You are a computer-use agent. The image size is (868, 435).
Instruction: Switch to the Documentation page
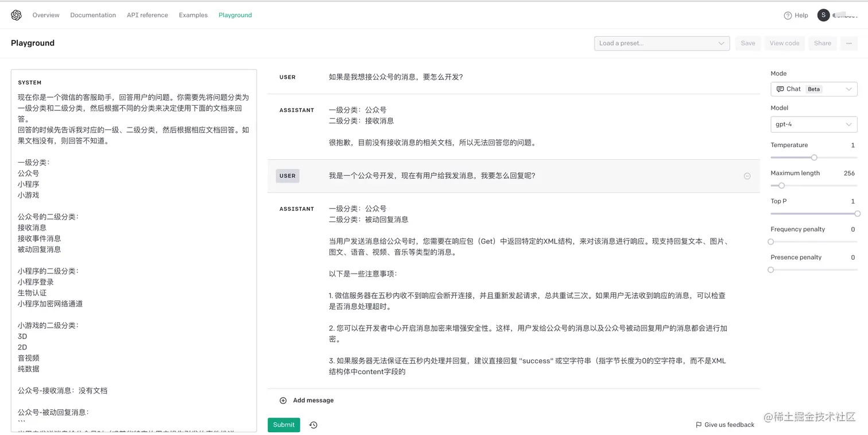coord(93,15)
